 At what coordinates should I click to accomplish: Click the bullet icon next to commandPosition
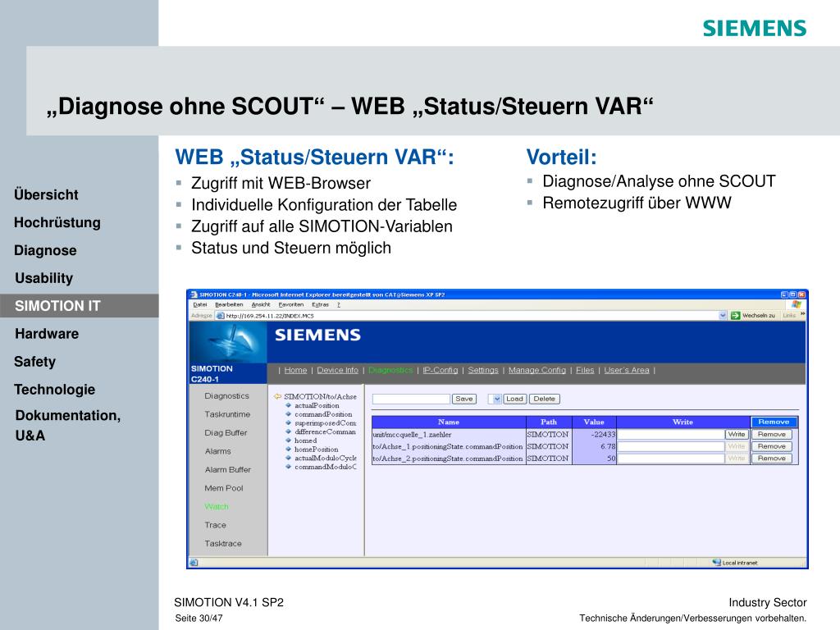tap(288, 414)
